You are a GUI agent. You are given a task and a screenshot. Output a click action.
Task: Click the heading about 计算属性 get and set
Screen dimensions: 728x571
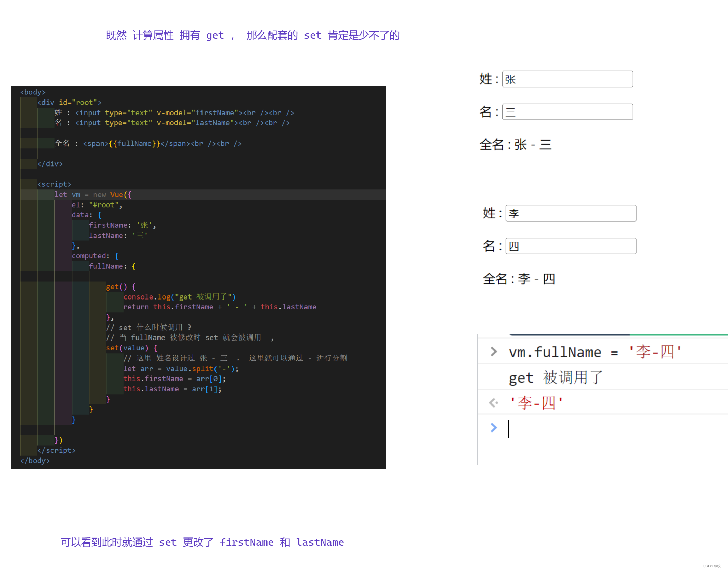253,35
